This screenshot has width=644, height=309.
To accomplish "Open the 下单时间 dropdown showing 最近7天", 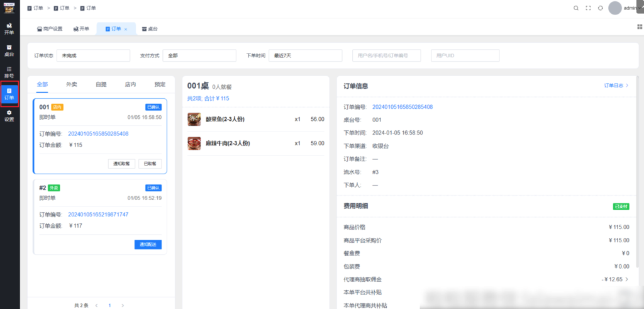I will point(305,55).
